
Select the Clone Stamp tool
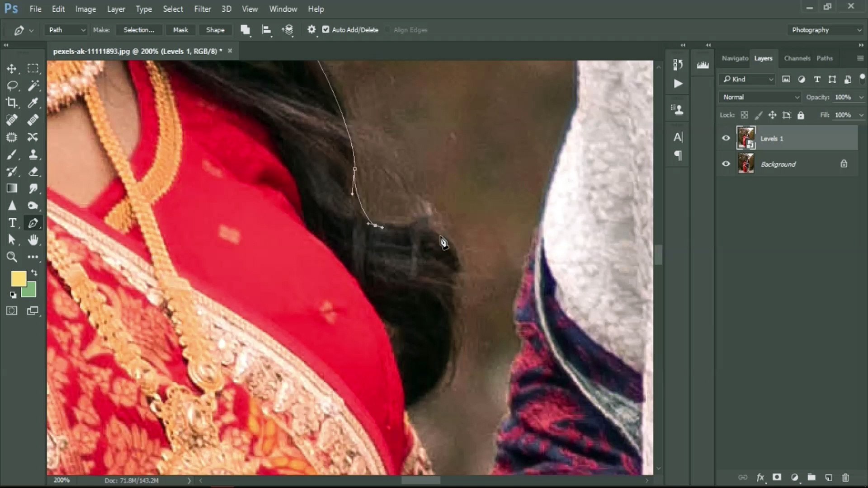[x=33, y=155]
